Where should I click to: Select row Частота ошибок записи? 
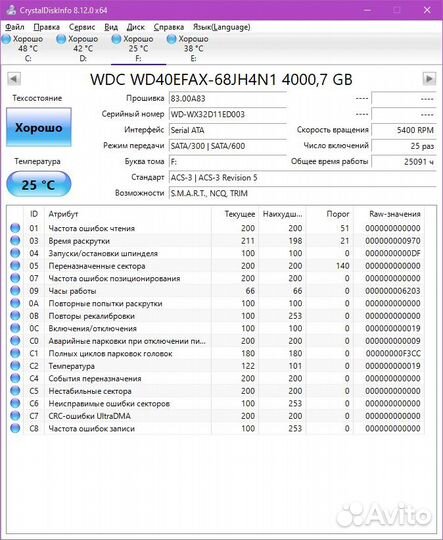click(216, 428)
